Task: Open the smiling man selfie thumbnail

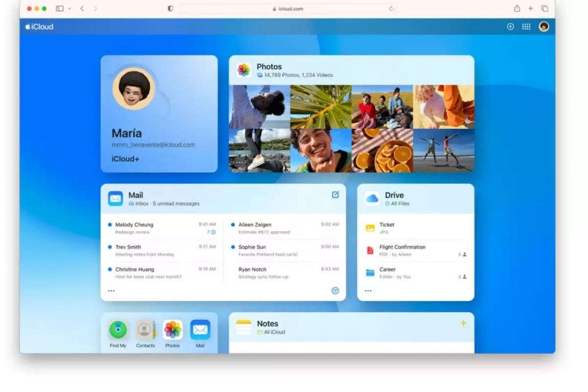Action: pos(320,151)
